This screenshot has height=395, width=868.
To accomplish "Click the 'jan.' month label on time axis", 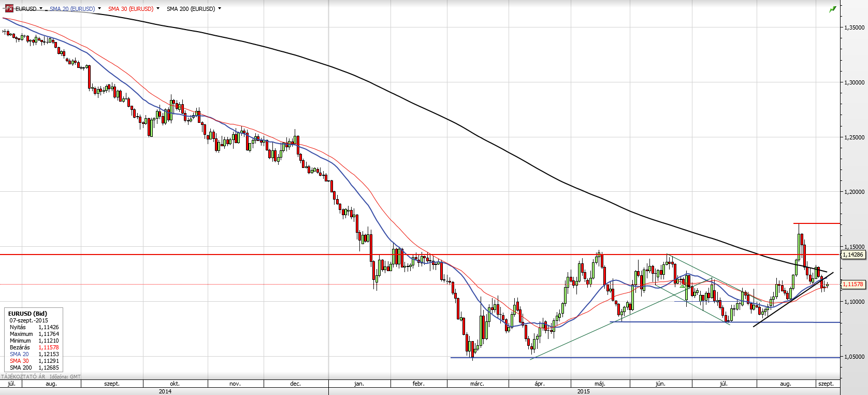I will click(x=359, y=384).
